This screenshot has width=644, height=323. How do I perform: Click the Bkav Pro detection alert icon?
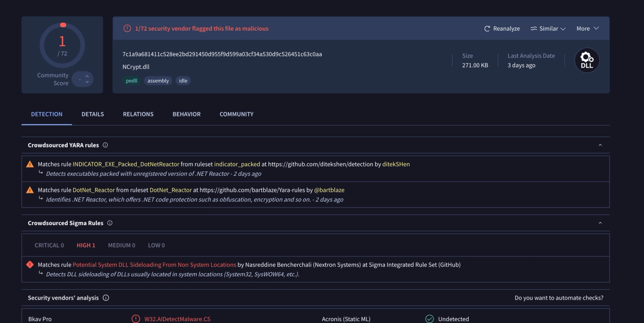136,319
